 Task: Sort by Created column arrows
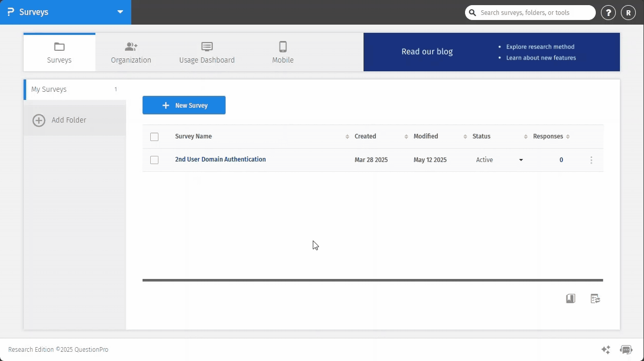(x=406, y=136)
